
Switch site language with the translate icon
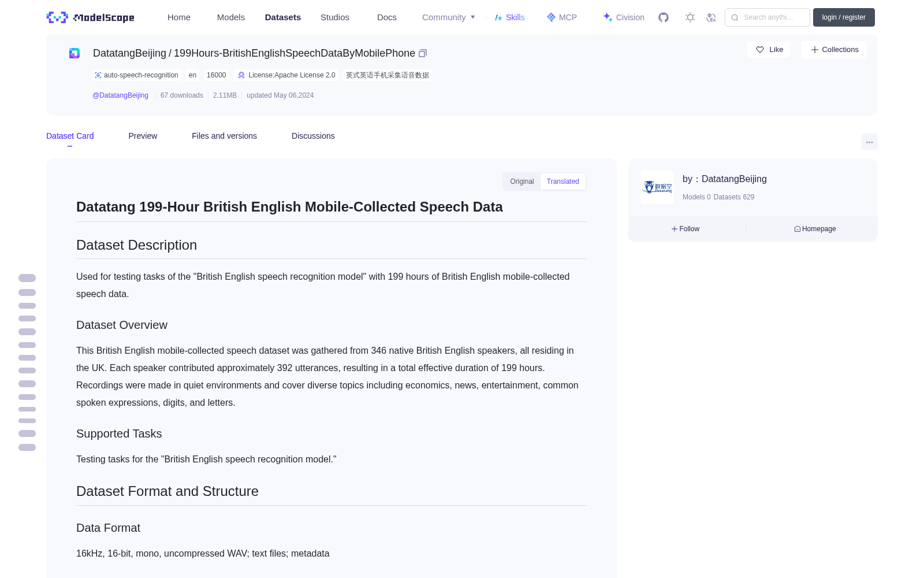[711, 17]
